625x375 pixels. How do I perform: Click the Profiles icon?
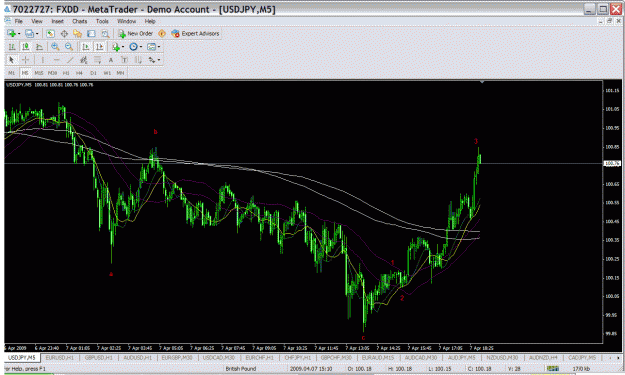tap(29, 34)
